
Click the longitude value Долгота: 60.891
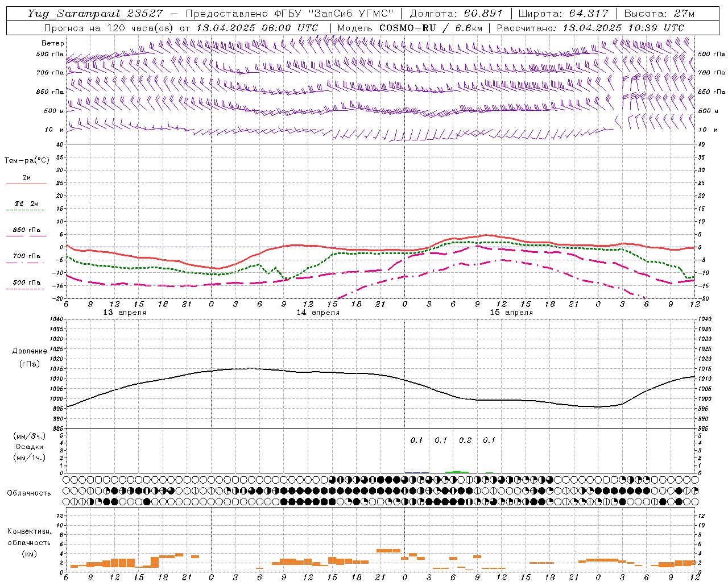coord(456,14)
